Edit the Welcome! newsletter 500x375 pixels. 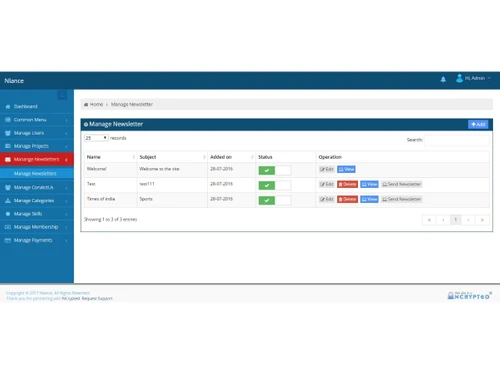coord(327,169)
